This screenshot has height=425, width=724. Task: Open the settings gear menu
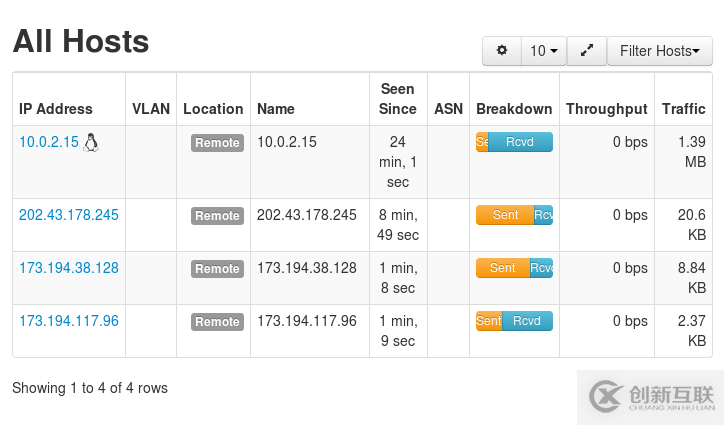tap(502, 51)
